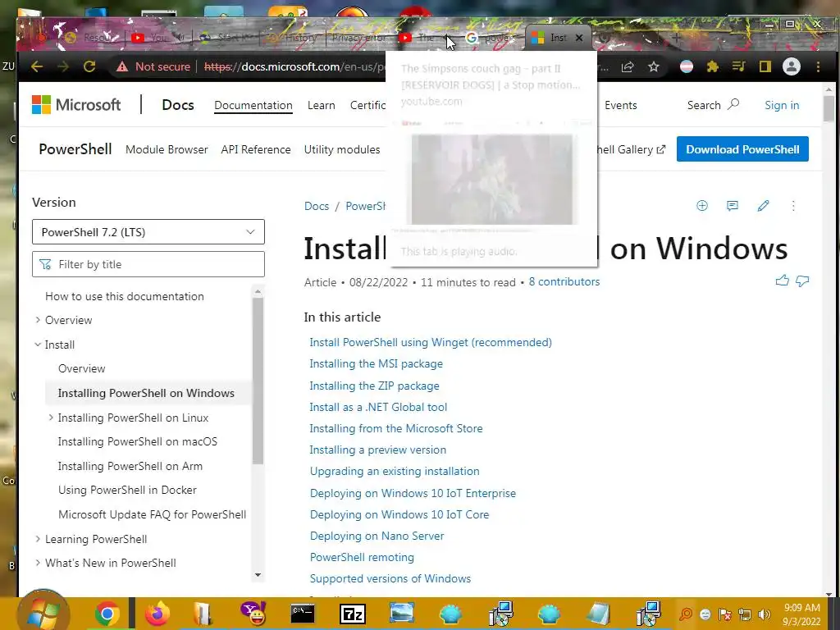This screenshot has width=840, height=630.
Task: Open API Reference in PowerShell nav
Action: point(256,149)
